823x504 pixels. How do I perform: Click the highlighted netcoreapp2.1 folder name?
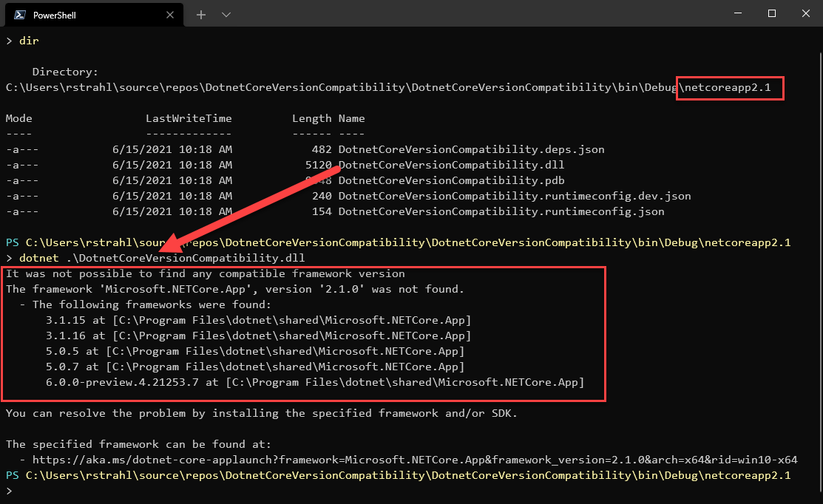click(729, 88)
